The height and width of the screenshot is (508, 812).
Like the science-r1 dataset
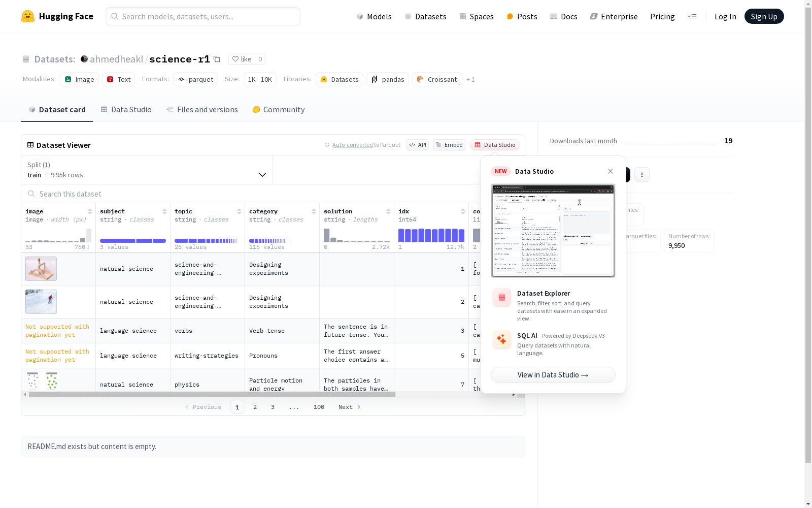click(242, 59)
